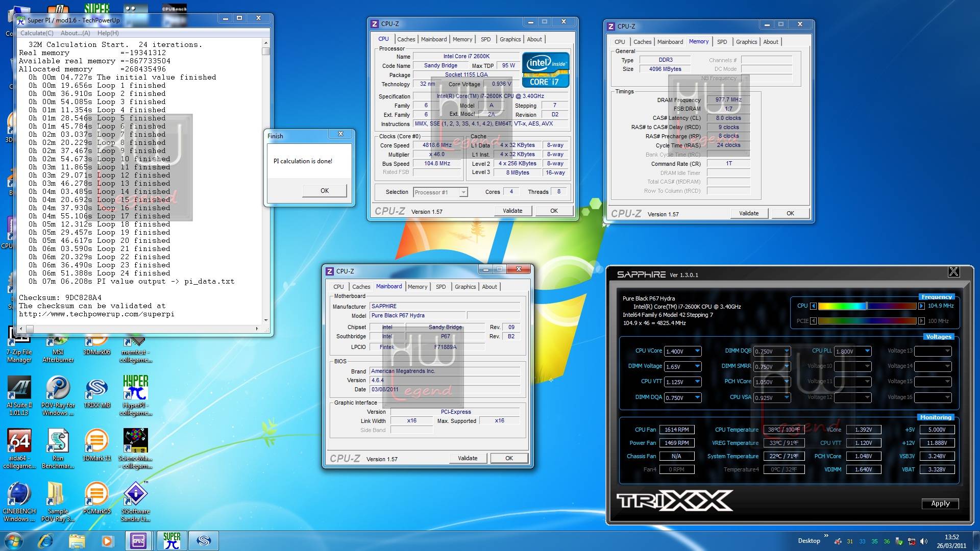Expand CPU VTT voltage dropdown
980x551 pixels.
pos(697,382)
